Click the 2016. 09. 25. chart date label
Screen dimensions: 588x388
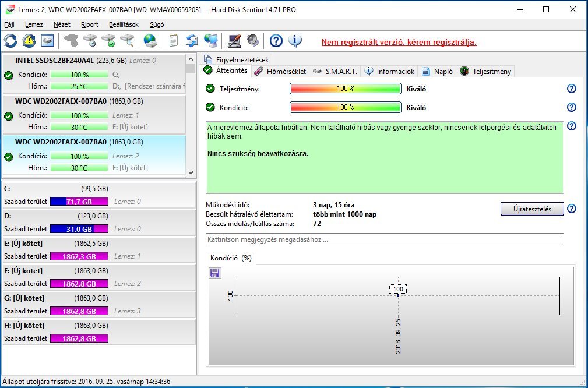[x=398, y=336]
